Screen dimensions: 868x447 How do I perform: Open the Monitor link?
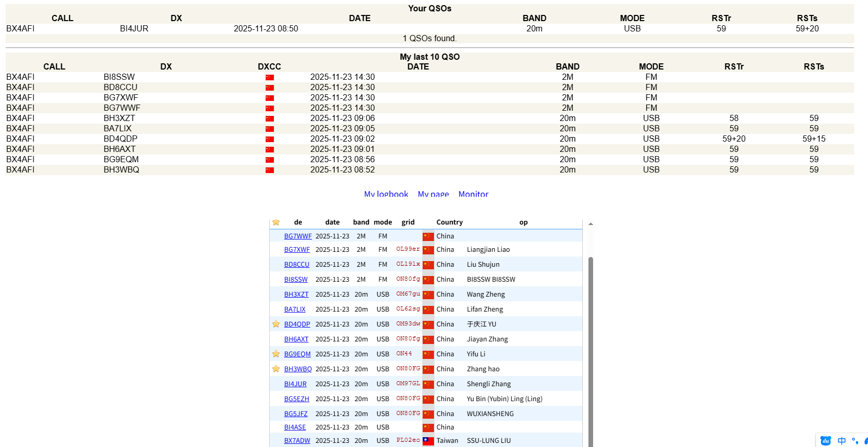click(x=473, y=194)
